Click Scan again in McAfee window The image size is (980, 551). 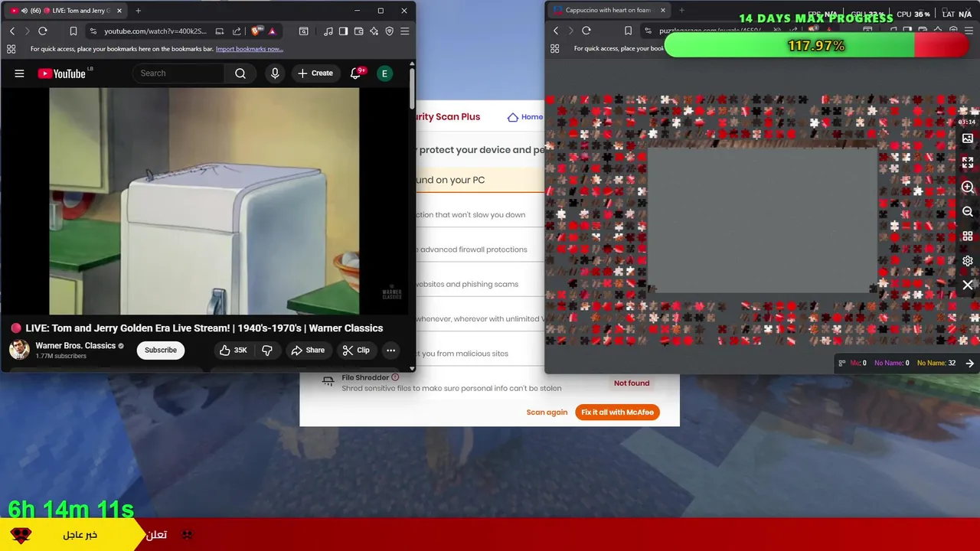tap(547, 412)
